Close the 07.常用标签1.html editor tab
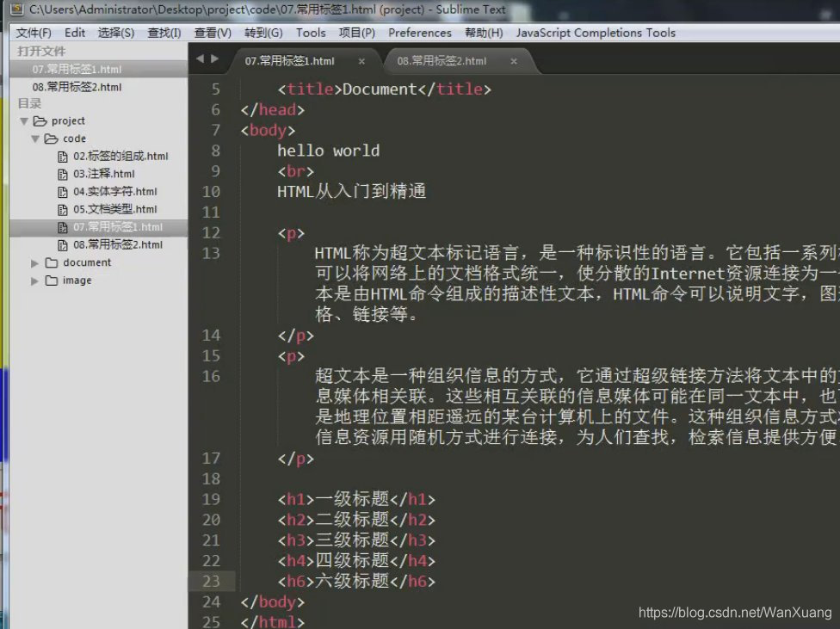 361,62
